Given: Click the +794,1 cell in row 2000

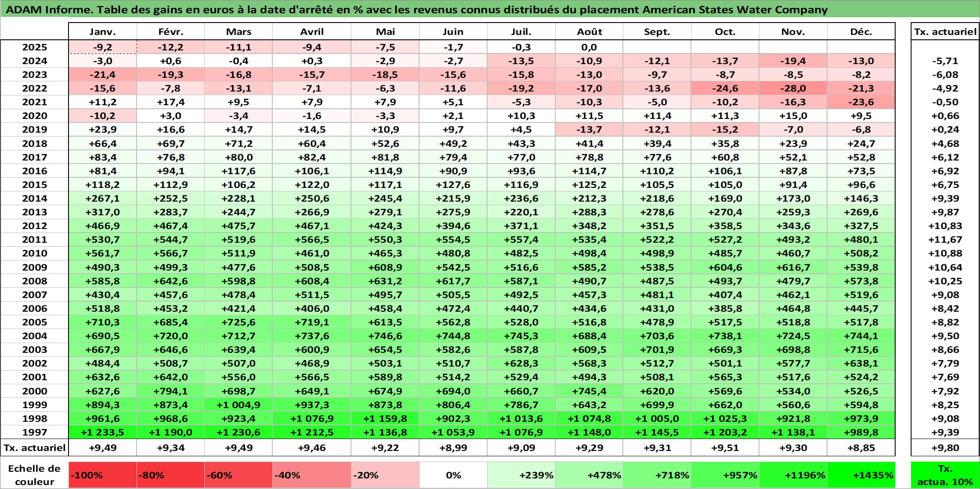Looking at the screenshot, I should [x=171, y=391].
